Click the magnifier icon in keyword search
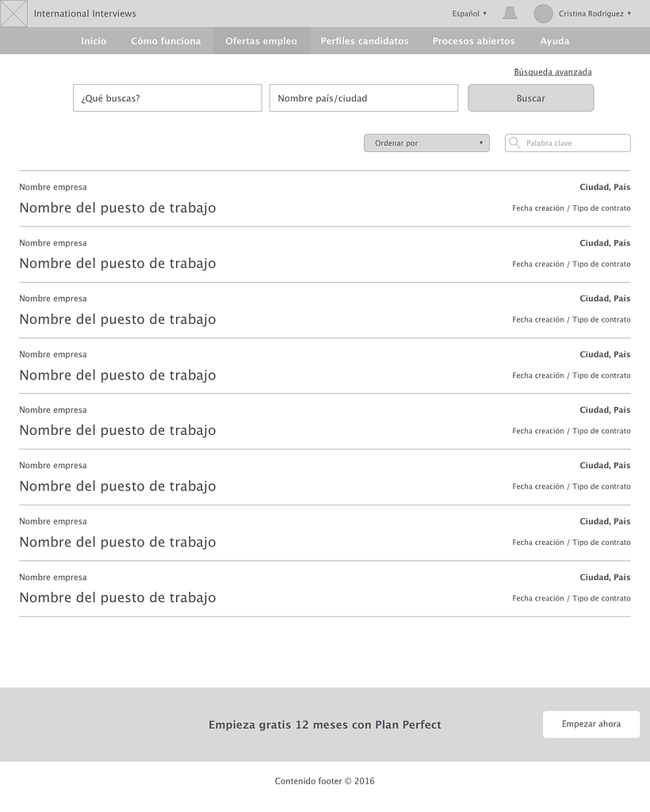The width and height of the screenshot is (650, 812). [514, 143]
